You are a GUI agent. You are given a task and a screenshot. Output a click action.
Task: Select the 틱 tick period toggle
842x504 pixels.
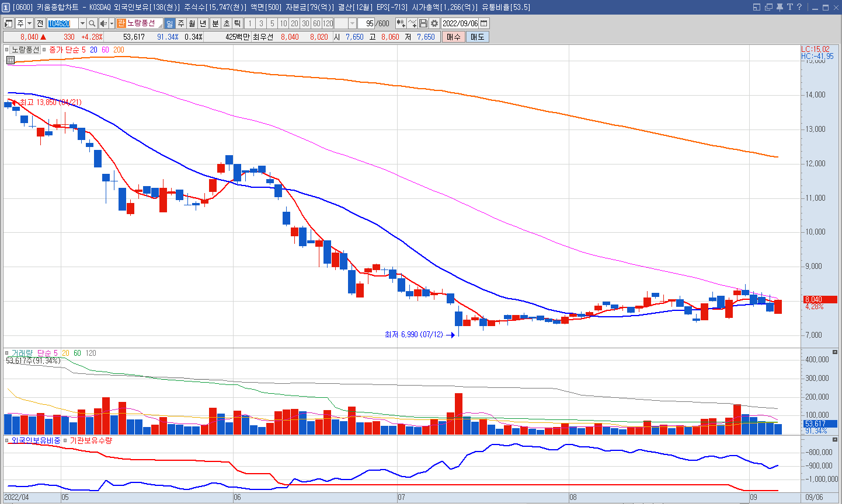click(x=238, y=23)
